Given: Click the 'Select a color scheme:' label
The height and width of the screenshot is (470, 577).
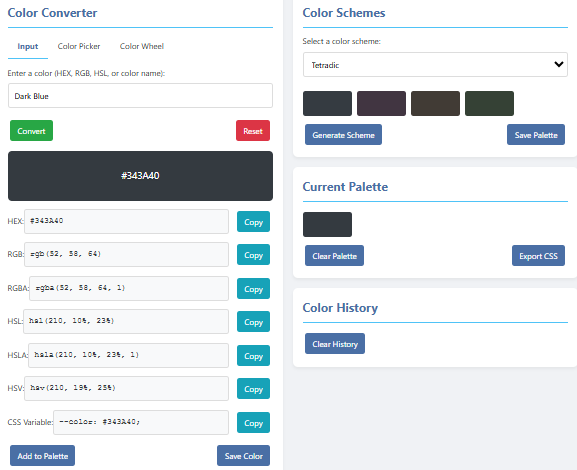Looking at the screenshot, I should pyautogui.click(x=341, y=41).
